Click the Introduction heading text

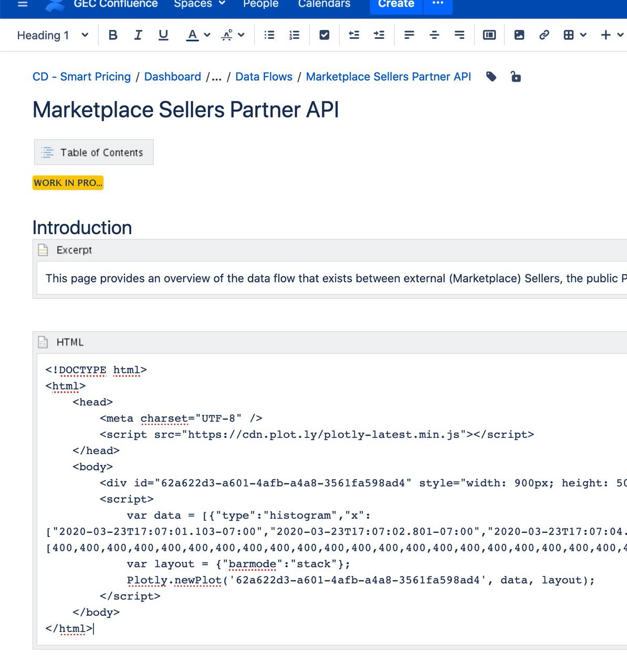pos(82,227)
